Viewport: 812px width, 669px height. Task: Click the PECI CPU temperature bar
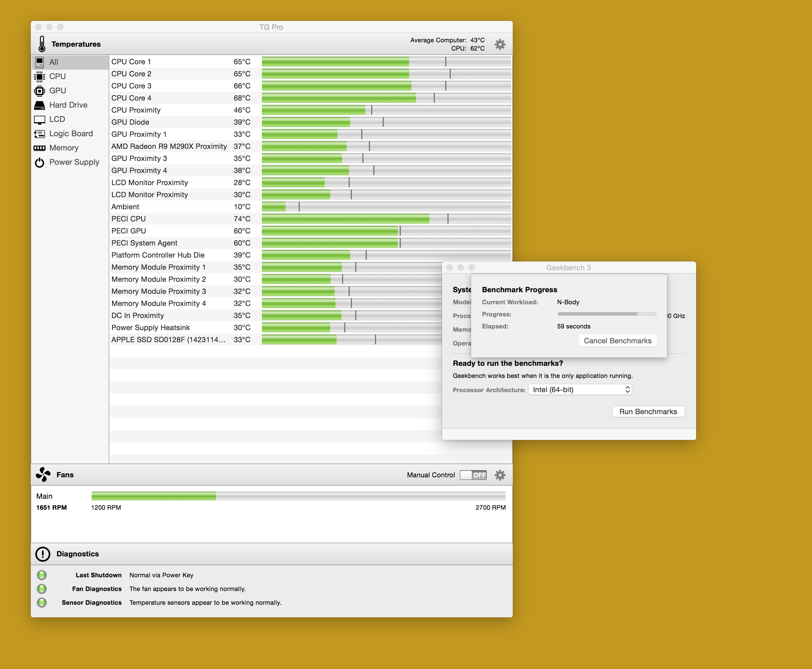point(386,219)
